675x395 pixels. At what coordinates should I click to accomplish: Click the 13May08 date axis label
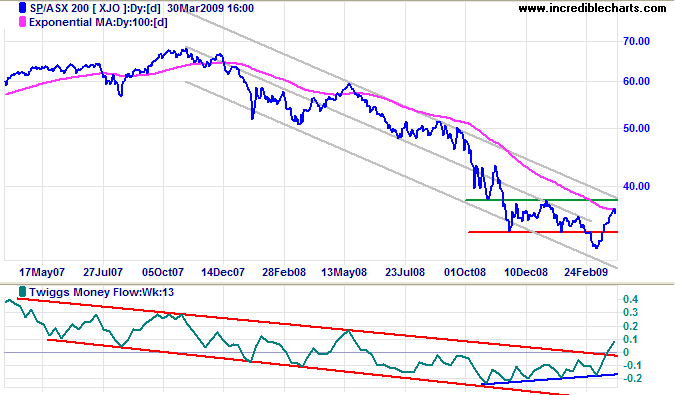[344, 272]
